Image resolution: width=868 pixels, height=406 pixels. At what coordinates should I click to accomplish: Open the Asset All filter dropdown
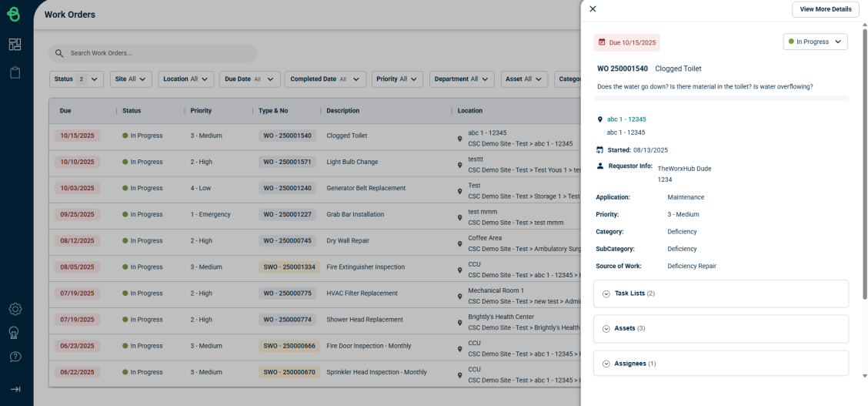(x=525, y=79)
